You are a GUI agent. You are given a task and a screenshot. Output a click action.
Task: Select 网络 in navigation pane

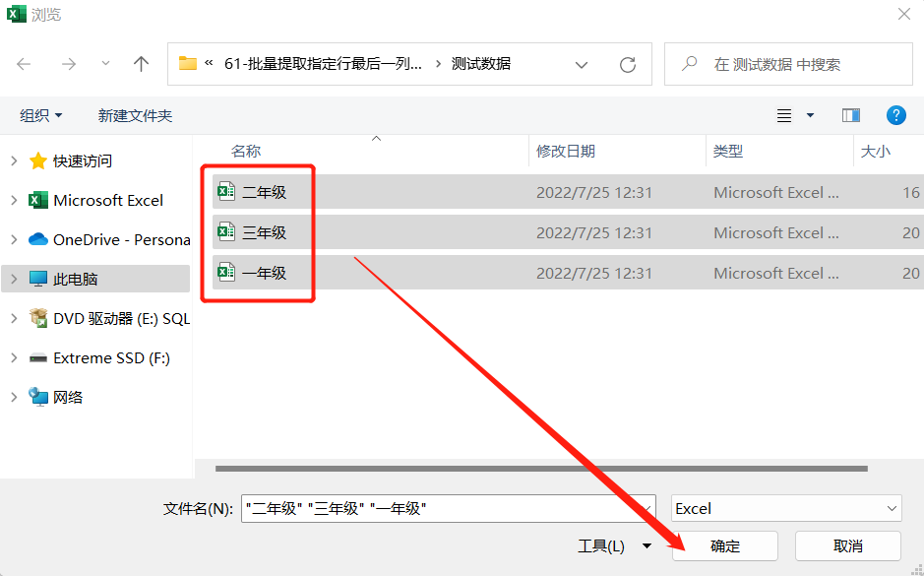click(x=68, y=398)
